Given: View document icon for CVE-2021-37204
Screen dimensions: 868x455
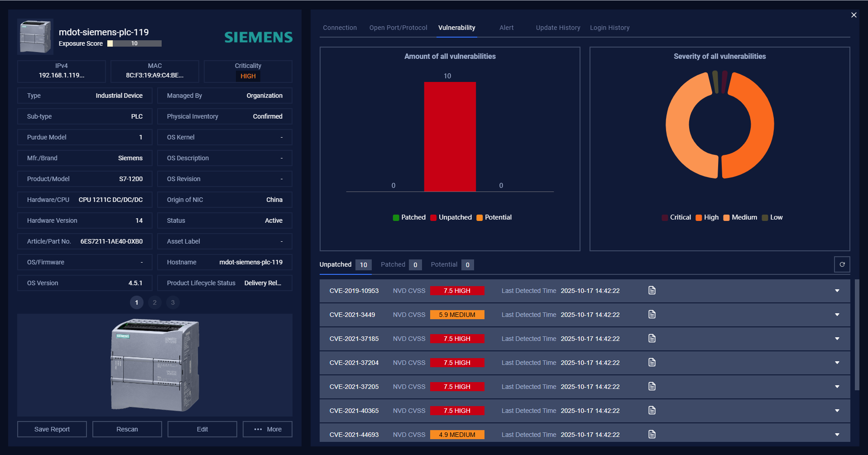Looking at the screenshot, I should [x=652, y=363].
